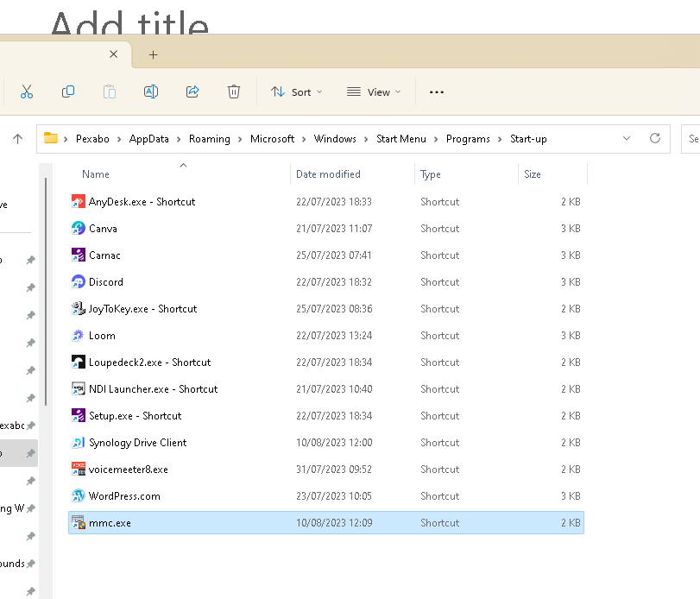Refresh the Start-up folder
Screen dimensions: 700x599
(x=655, y=138)
